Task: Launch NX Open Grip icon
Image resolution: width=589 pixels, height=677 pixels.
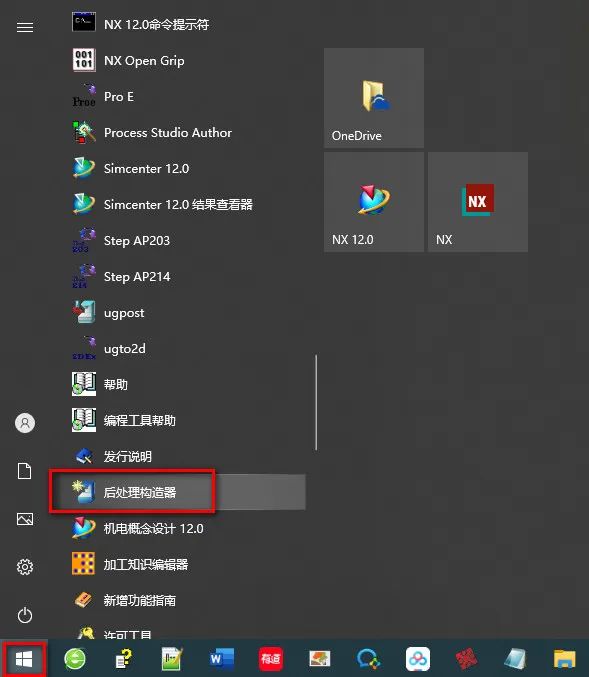Action: (83, 60)
